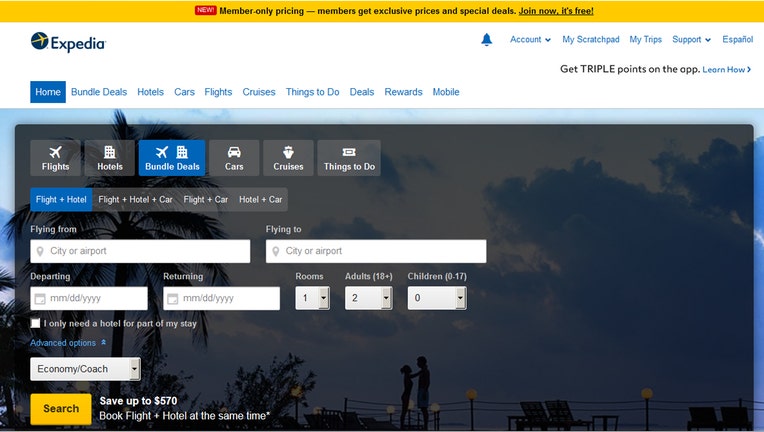
Task: Switch to Español
Action: tap(738, 39)
